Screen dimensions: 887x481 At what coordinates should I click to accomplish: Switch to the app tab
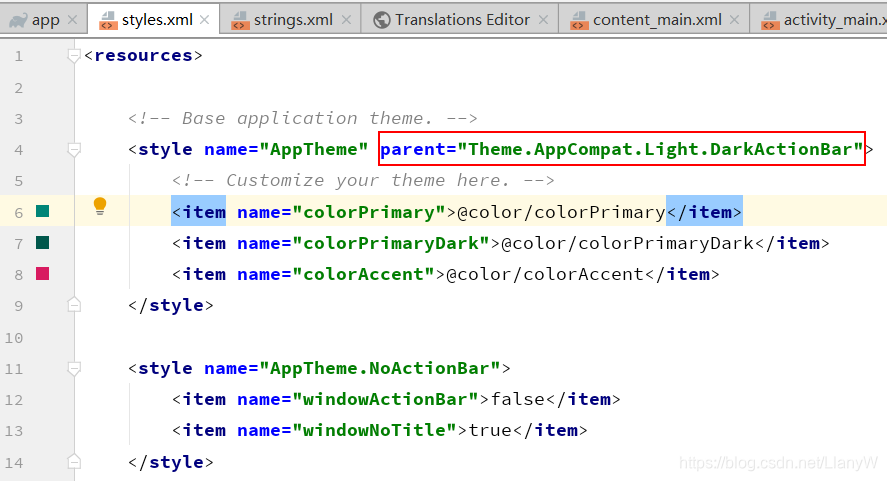coord(44,20)
